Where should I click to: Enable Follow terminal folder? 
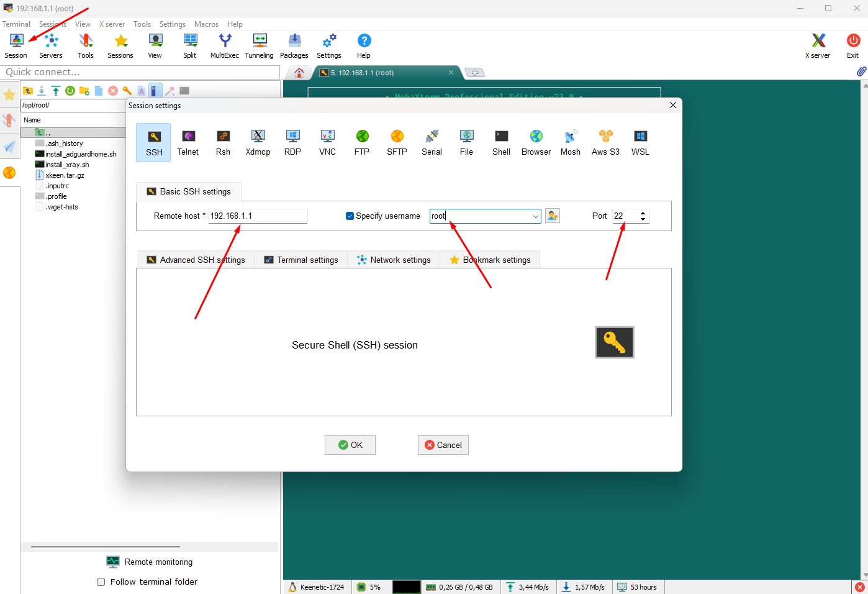pos(101,582)
